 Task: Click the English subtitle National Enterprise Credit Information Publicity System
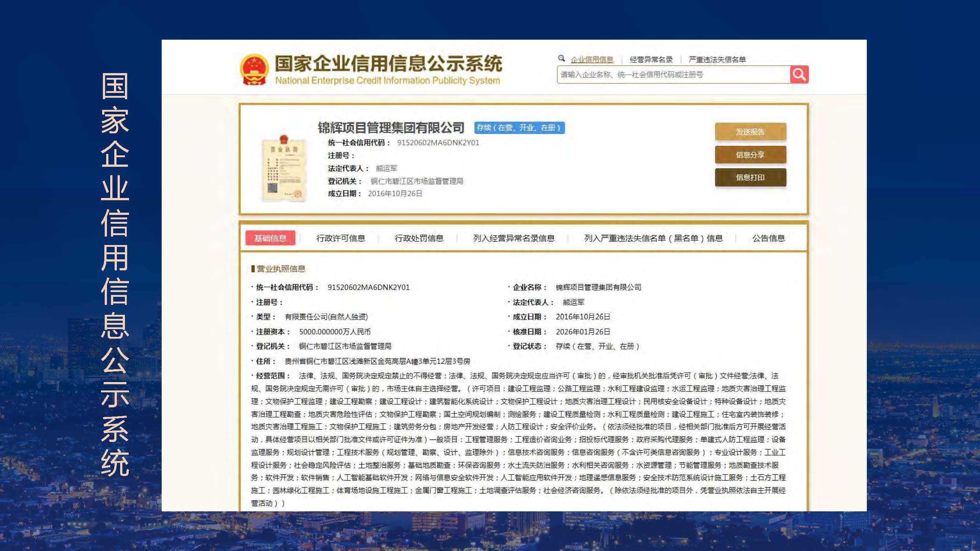point(387,80)
